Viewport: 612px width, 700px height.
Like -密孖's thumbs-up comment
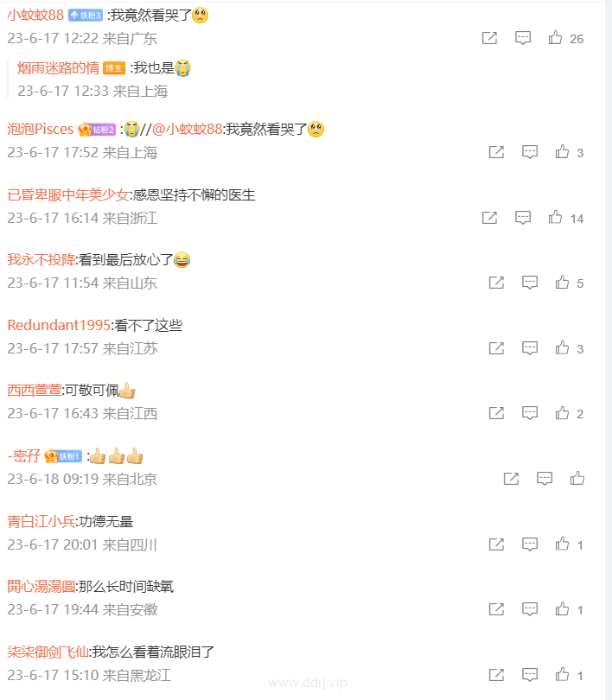(577, 479)
